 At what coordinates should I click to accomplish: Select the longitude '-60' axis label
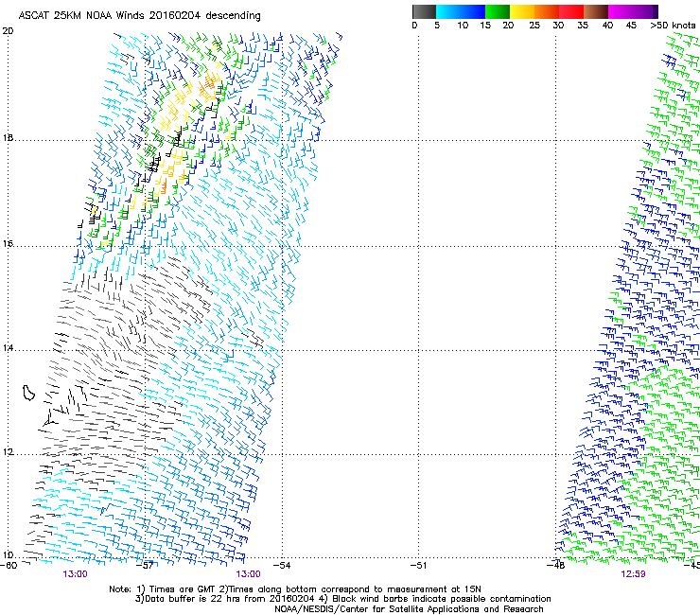(9, 566)
